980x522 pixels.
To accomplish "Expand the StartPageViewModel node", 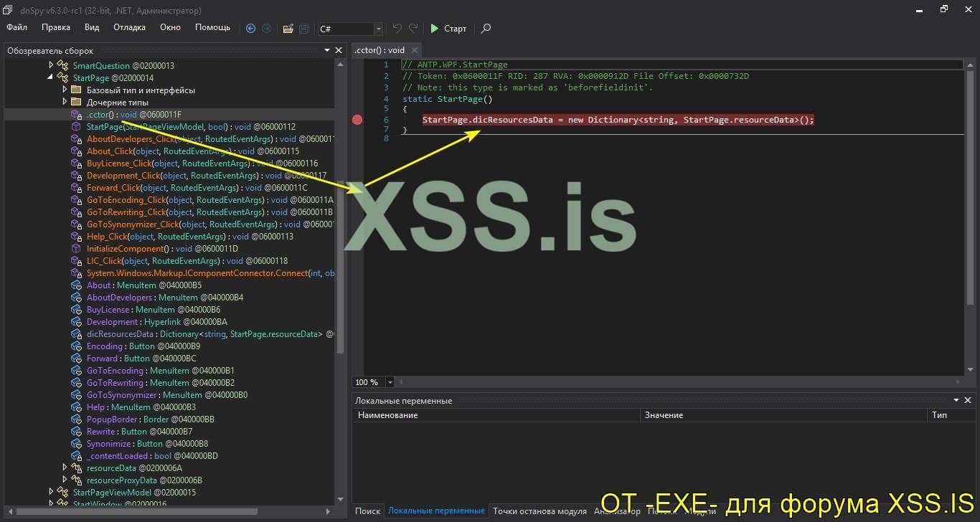I will (51, 493).
